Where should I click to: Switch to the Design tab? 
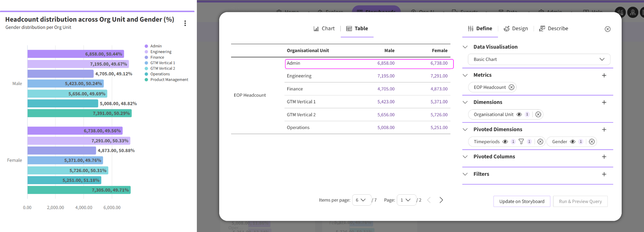[516, 29]
